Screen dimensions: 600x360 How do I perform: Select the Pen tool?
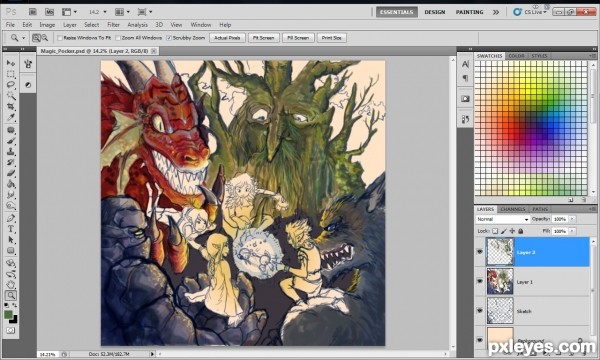coord(11,218)
